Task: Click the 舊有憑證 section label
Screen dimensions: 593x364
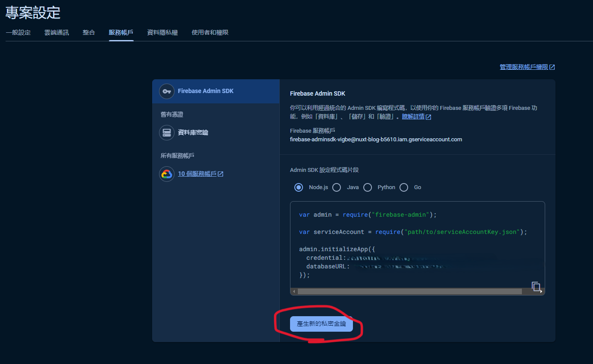Action: [172, 115]
